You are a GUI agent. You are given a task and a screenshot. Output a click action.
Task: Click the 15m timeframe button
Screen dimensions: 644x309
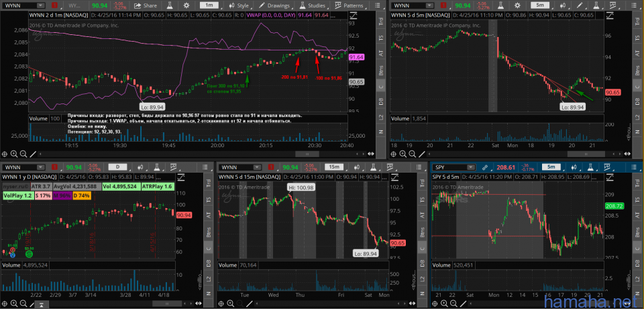334,167
